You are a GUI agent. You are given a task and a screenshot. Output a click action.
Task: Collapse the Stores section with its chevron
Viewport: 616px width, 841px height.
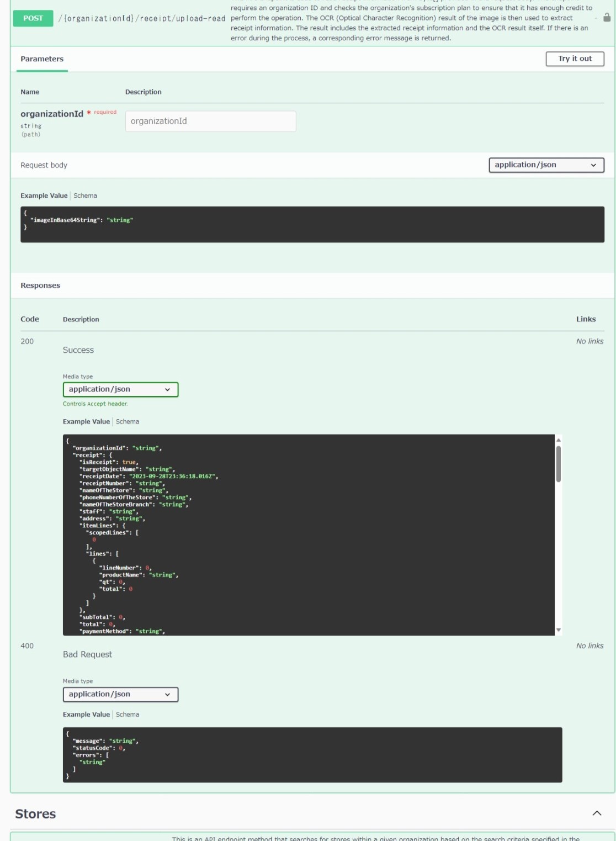click(x=597, y=813)
